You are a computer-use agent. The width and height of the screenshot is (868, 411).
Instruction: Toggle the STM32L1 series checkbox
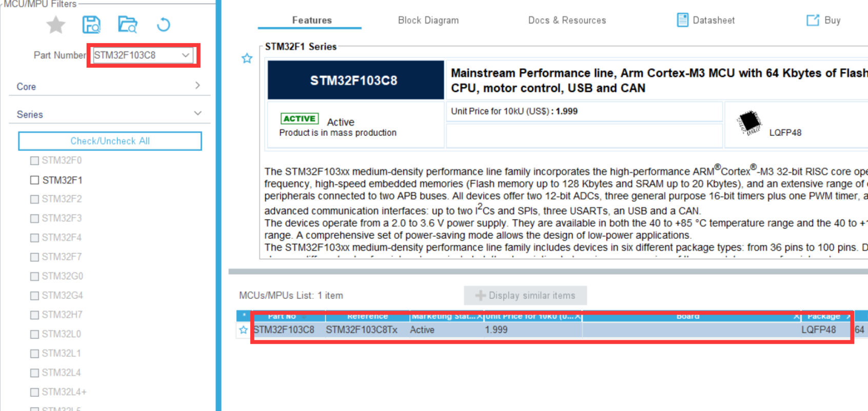point(34,354)
